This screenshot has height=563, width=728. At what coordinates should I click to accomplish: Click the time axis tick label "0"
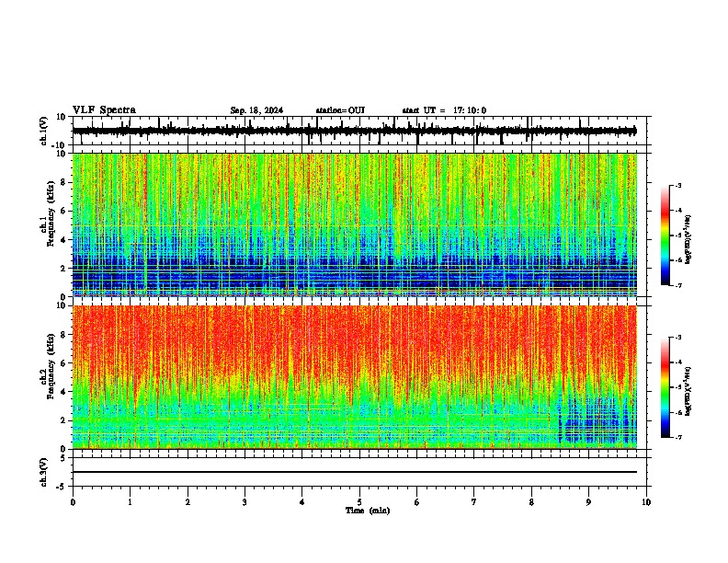[x=73, y=502]
